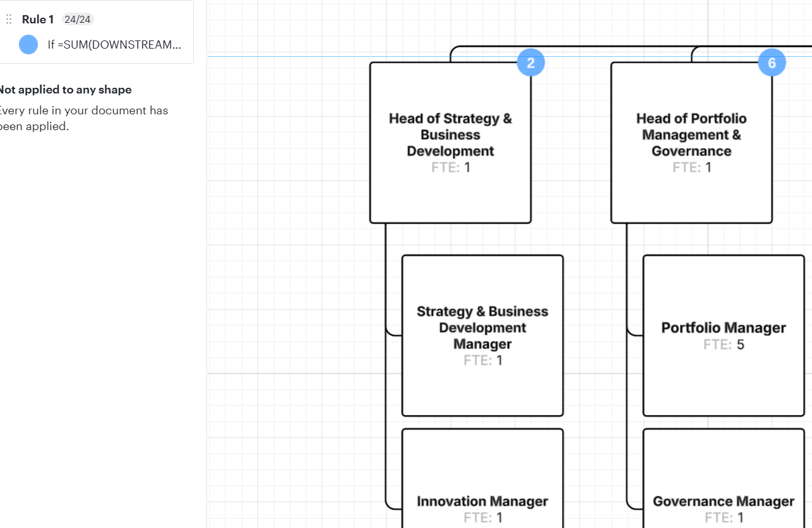Click the 'Not applied to any shape' heading
The height and width of the screenshot is (528, 812).
[64, 90]
